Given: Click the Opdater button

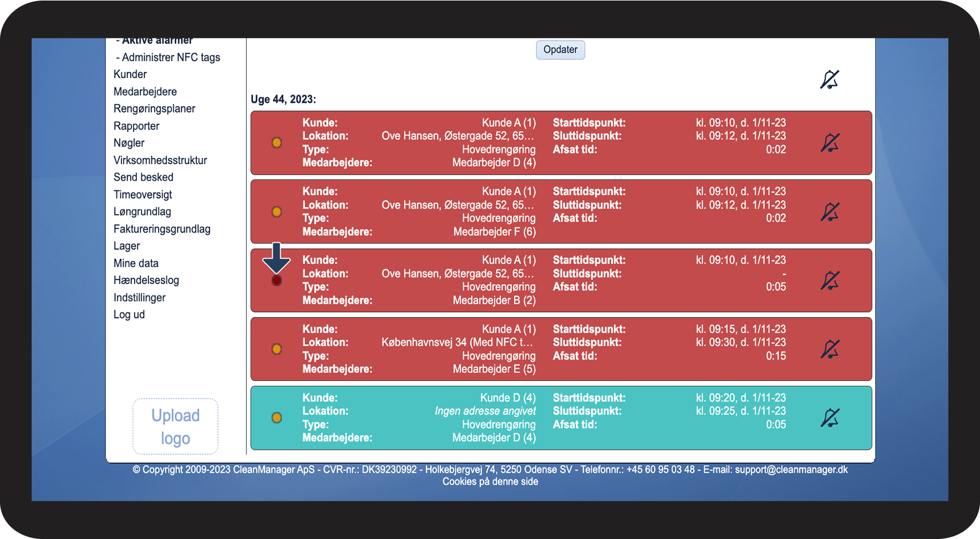Looking at the screenshot, I should (560, 49).
